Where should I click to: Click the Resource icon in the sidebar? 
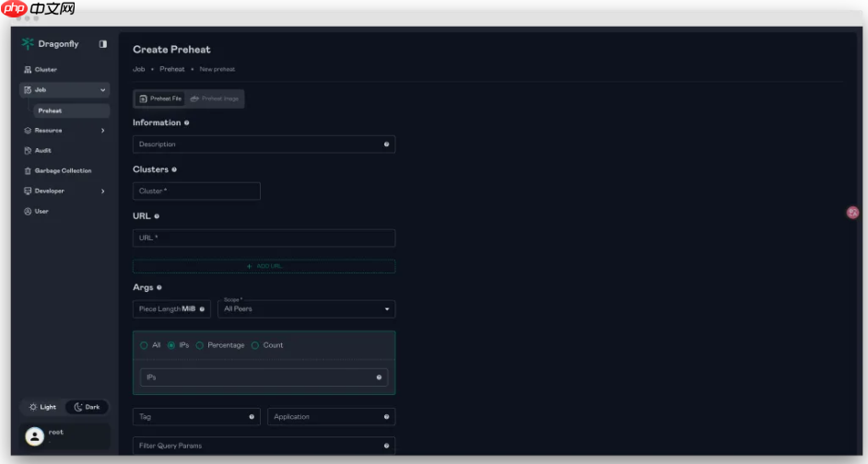pyautogui.click(x=28, y=131)
